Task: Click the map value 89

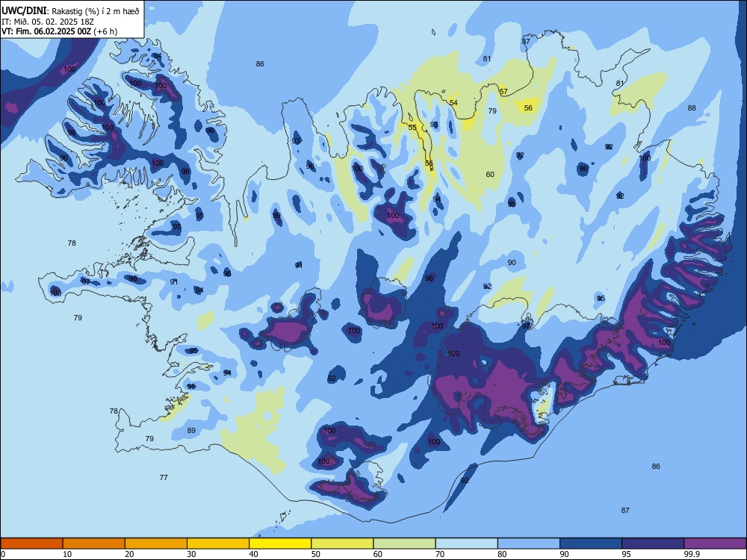Action: coord(191,431)
